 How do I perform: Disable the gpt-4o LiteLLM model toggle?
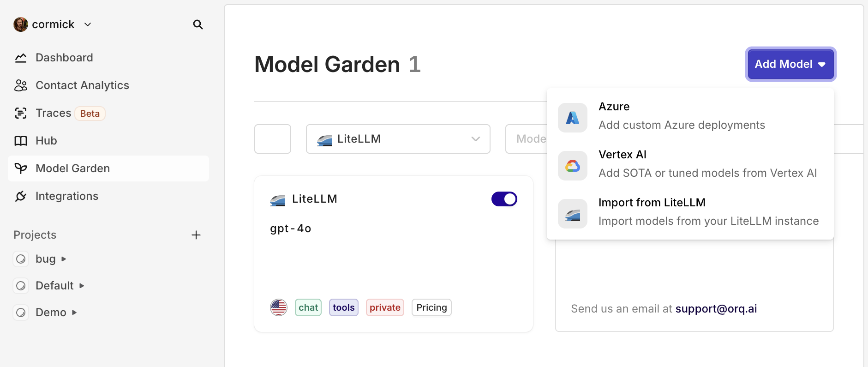[x=504, y=199]
